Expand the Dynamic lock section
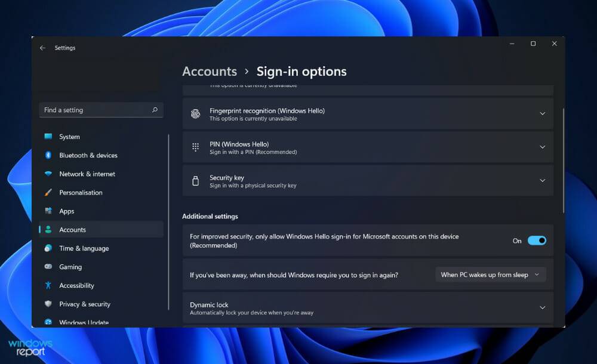The image size is (597, 364). (542, 308)
